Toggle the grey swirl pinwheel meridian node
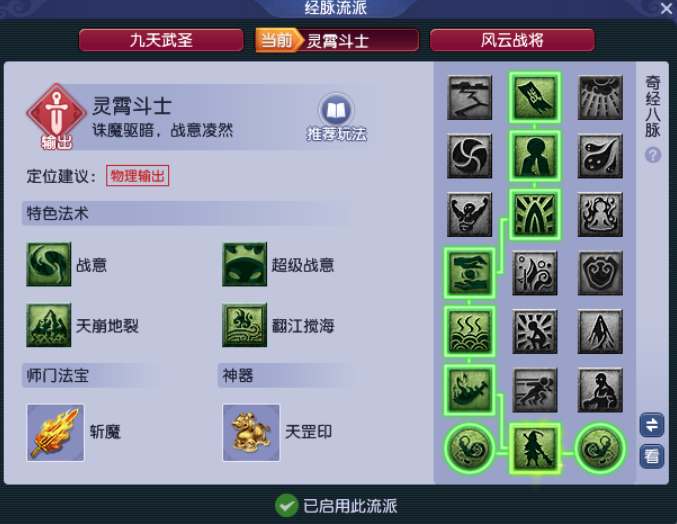Image resolution: width=677 pixels, height=524 pixels. click(x=469, y=156)
